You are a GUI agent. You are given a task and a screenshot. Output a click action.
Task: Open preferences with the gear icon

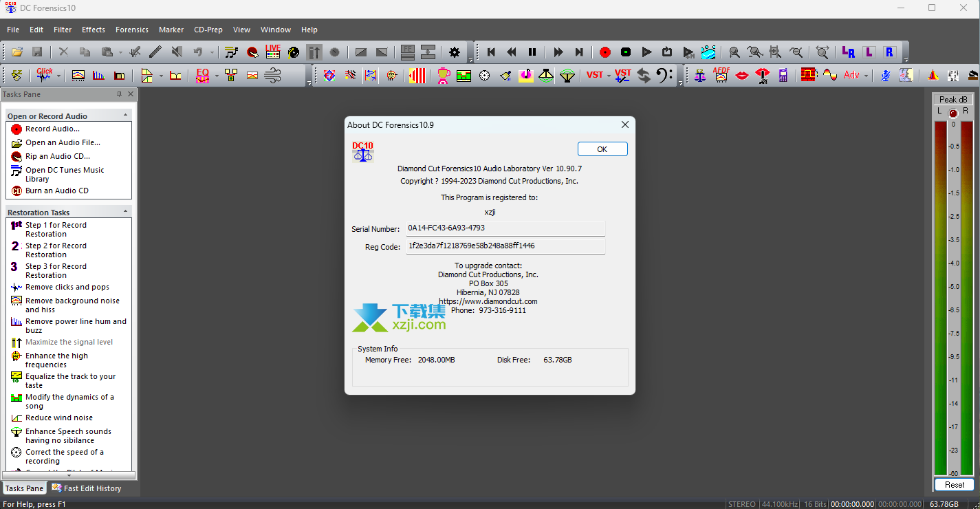pyautogui.click(x=455, y=52)
